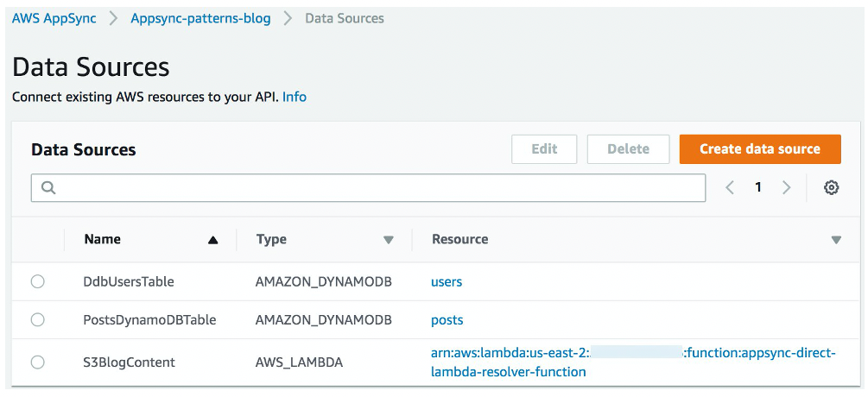This screenshot has height=397, width=868.
Task: Open the Info link
Action: point(295,97)
